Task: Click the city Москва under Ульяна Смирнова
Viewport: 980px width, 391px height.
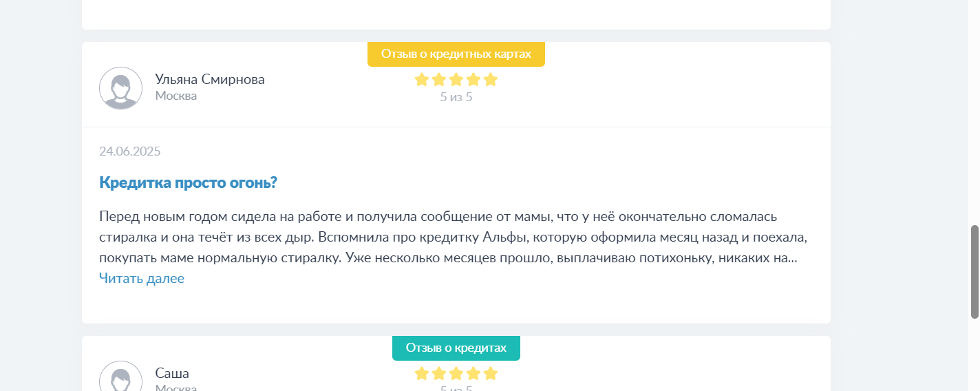Action: pos(176,96)
